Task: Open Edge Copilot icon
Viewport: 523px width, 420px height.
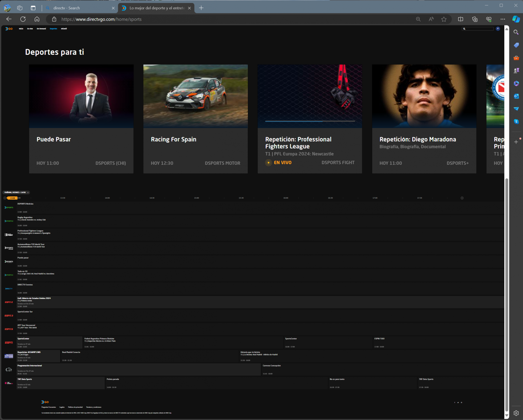Action: [516, 19]
